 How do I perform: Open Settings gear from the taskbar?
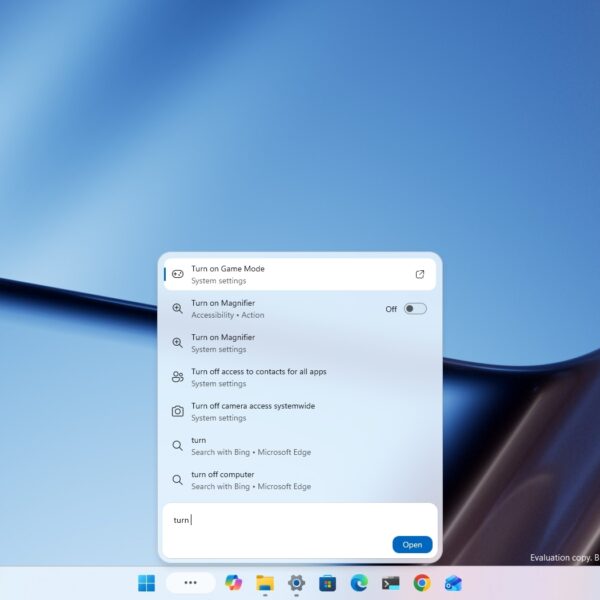click(x=296, y=583)
